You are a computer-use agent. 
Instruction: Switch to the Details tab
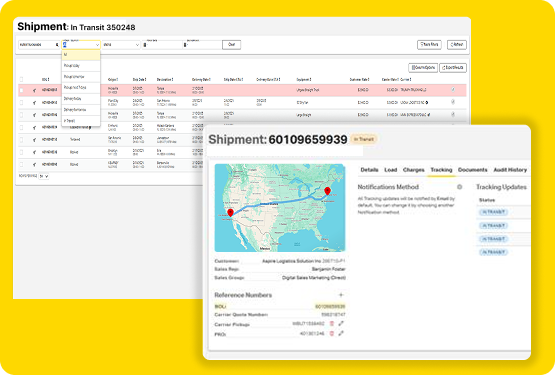point(369,170)
